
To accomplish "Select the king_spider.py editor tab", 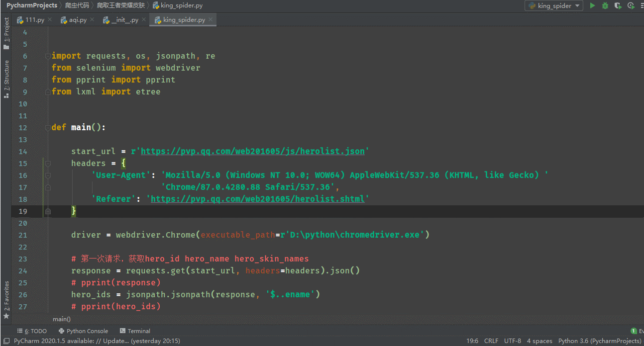I will pyautogui.click(x=184, y=20).
